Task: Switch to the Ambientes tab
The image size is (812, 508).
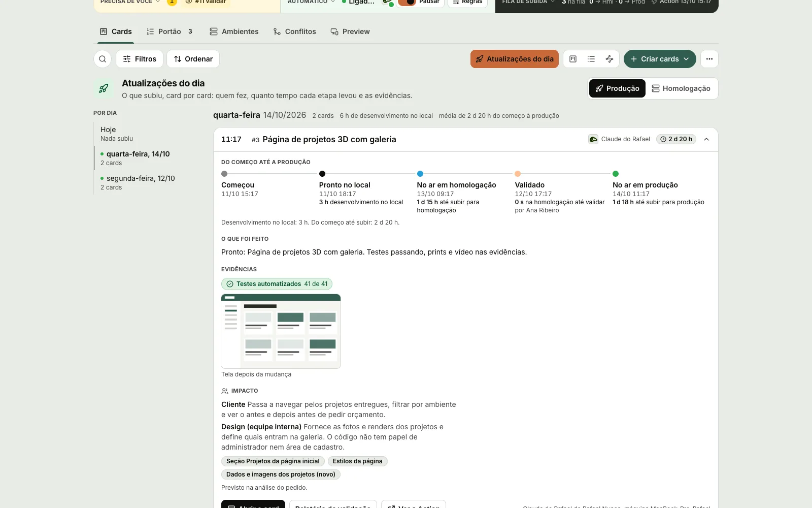Action: click(x=234, y=31)
